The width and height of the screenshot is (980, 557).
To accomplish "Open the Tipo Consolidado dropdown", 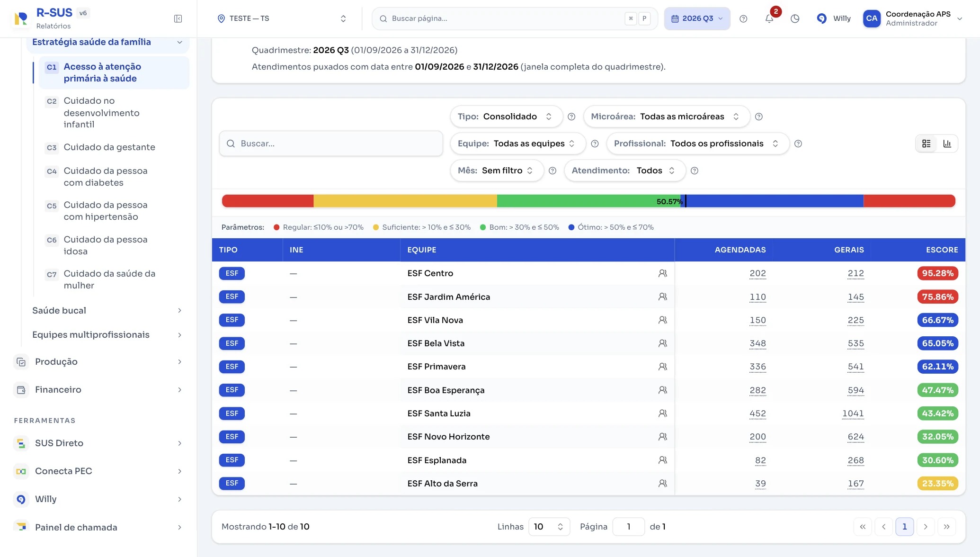I will coord(506,117).
